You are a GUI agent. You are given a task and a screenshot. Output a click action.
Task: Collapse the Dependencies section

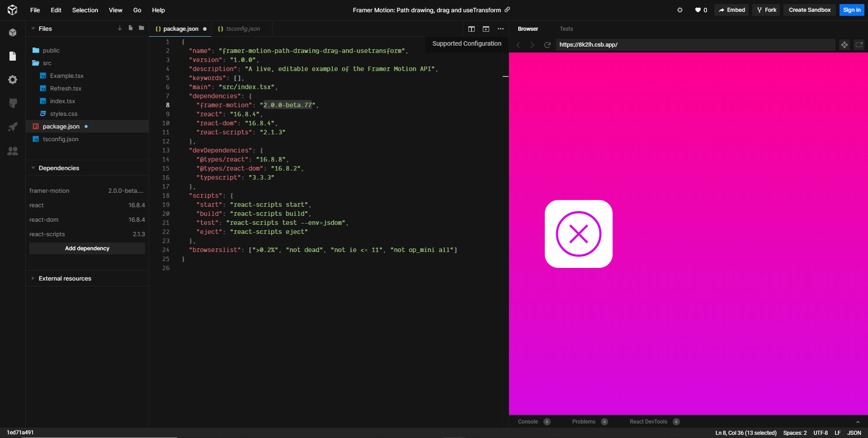33,168
